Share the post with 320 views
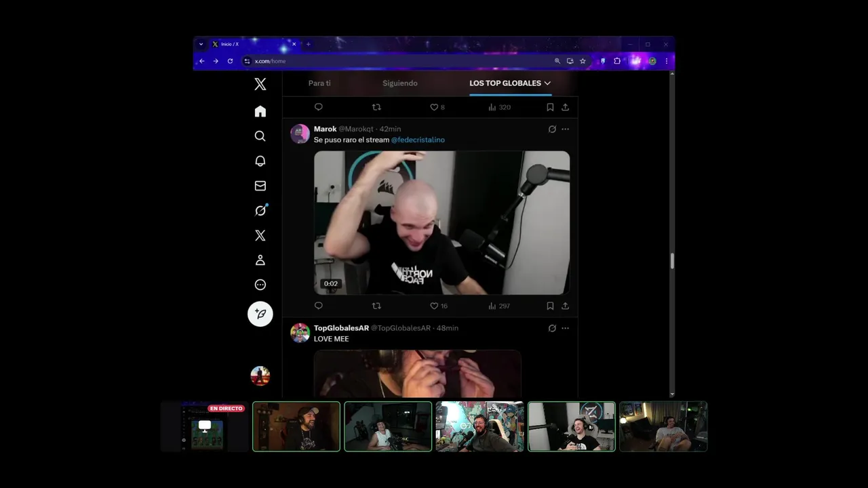This screenshot has height=488, width=868. [565, 107]
